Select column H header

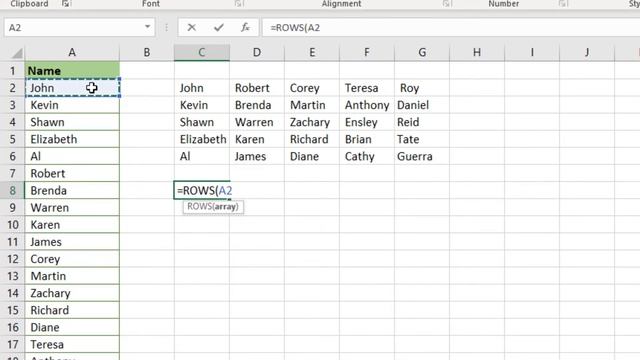tap(477, 53)
